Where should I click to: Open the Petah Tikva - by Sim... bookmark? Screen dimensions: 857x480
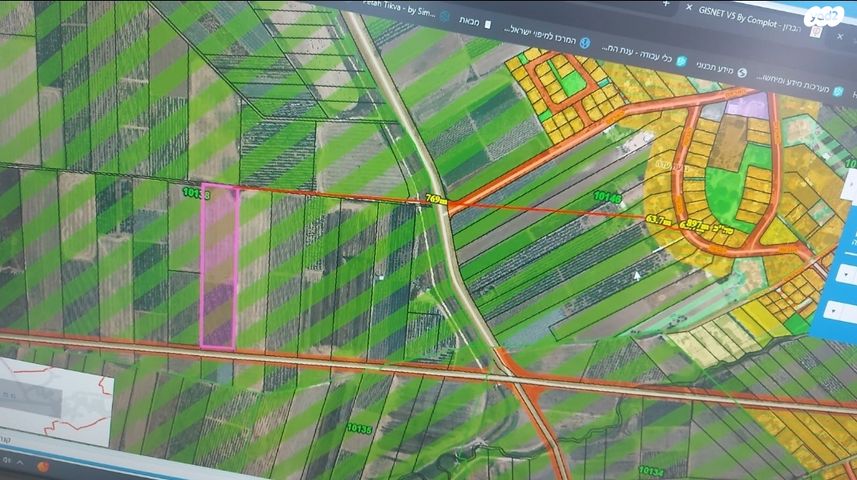point(399,9)
